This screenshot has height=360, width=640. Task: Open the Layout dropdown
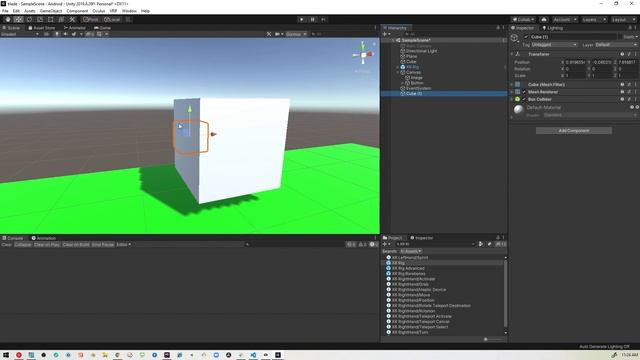[x=623, y=20]
